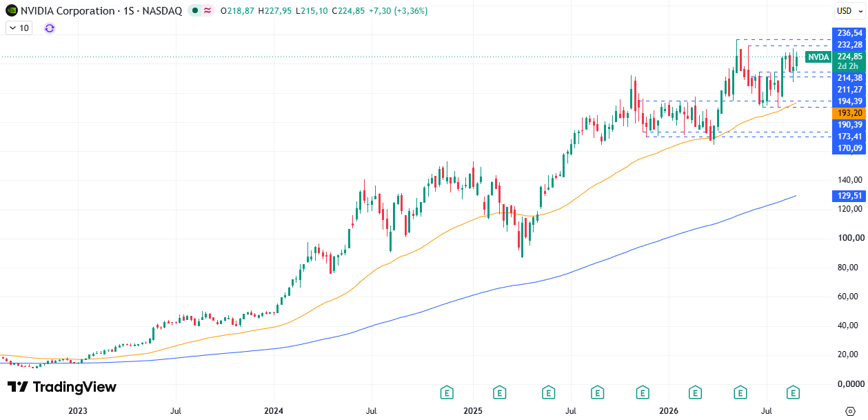The width and height of the screenshot is (868, 420).
Task: Click the 2025 time axis label
Action: coord(472,411)
